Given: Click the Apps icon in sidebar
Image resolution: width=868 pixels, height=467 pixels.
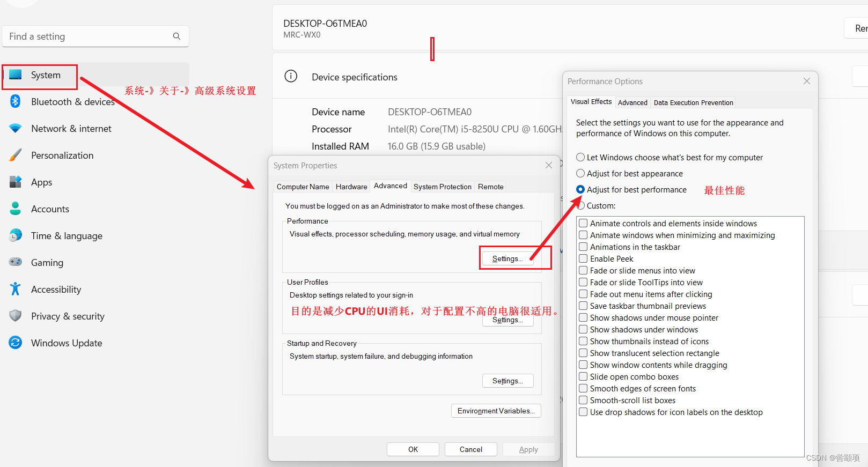Looking at the screenshot, I should click(x=16, y=182).
